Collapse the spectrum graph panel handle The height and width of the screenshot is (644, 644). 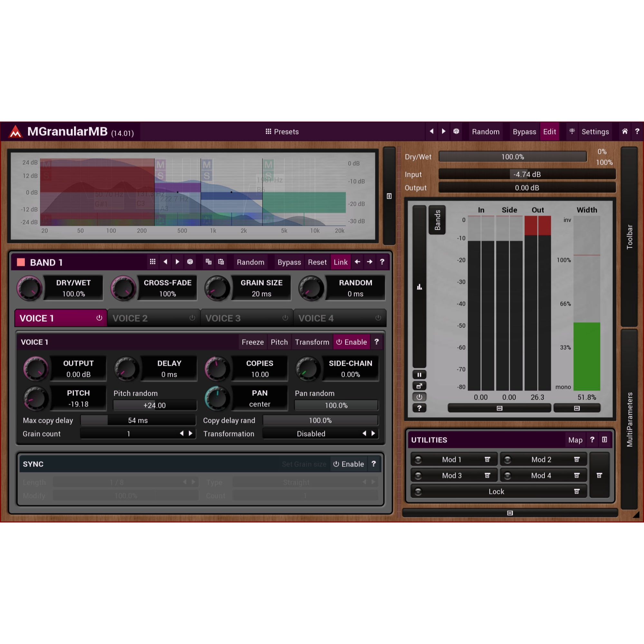(389, 196)
